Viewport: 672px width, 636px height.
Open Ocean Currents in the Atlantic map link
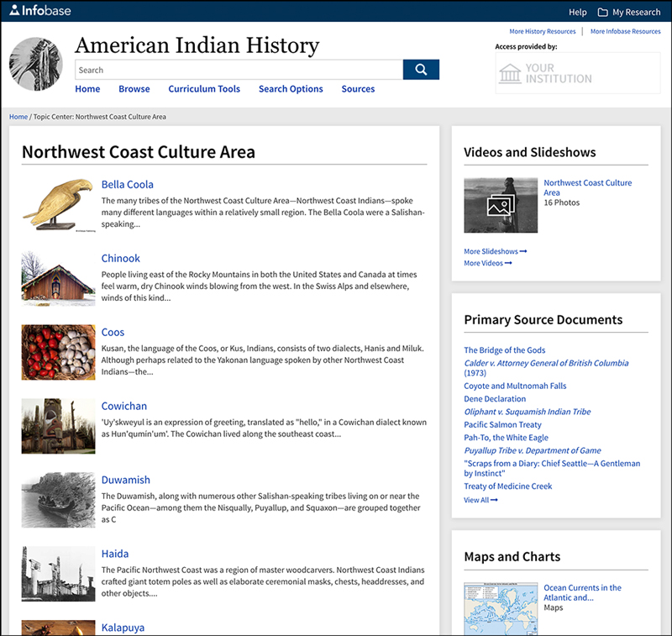[582, 592]
